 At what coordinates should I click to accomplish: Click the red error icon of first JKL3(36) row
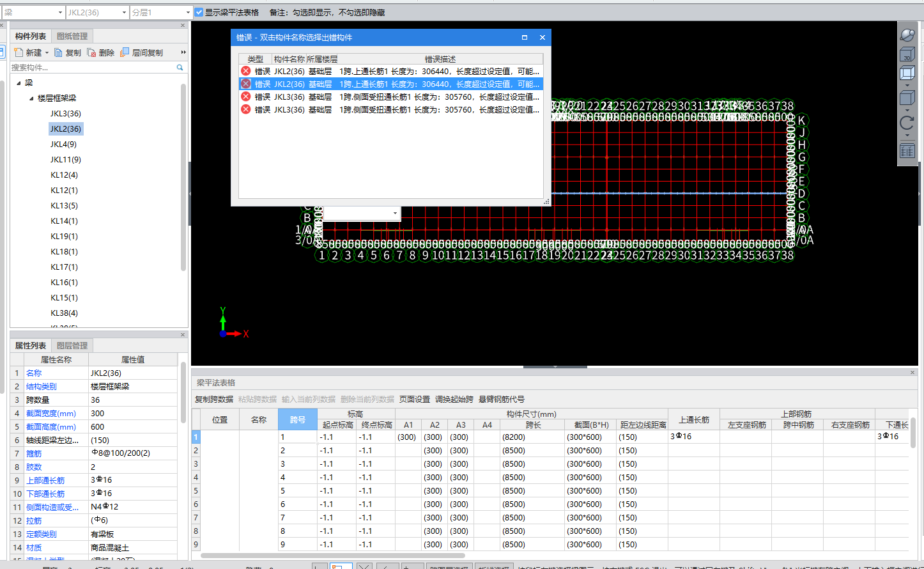[246, 97]
